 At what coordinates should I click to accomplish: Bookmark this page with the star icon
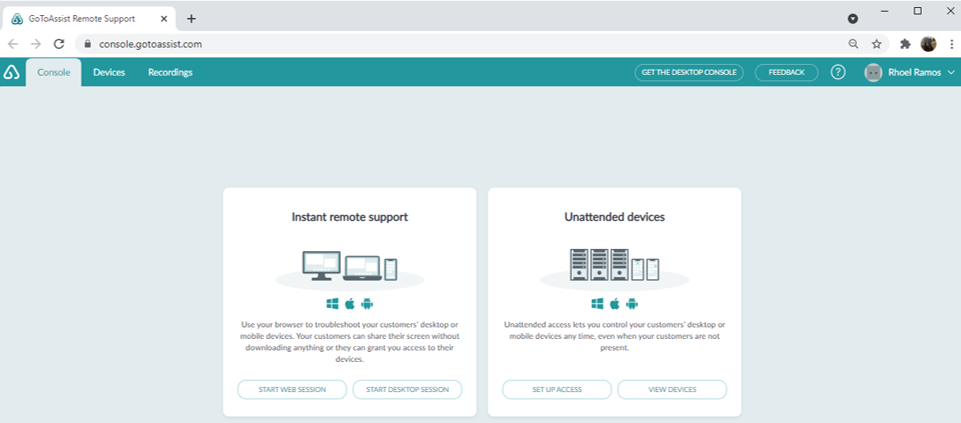(x=876, y=44)
